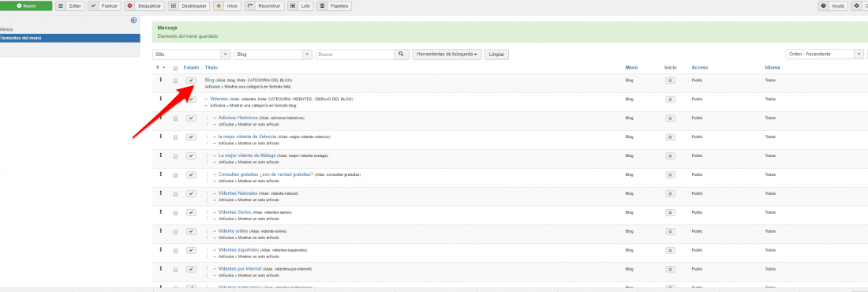Check the Videntes españoles row checkbox
This screenshot has height=292, width=868.
pyautogui.click(x=175, y=250)
